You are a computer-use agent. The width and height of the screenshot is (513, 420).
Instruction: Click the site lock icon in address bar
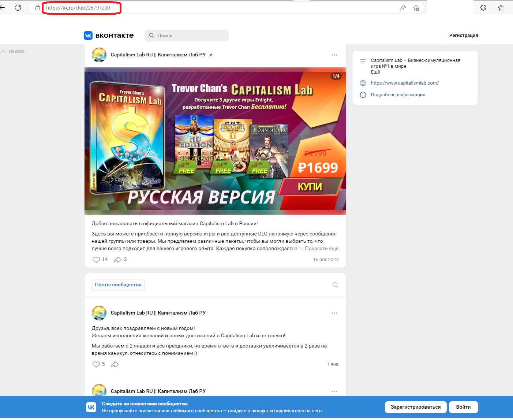click(x=37, y=8)
